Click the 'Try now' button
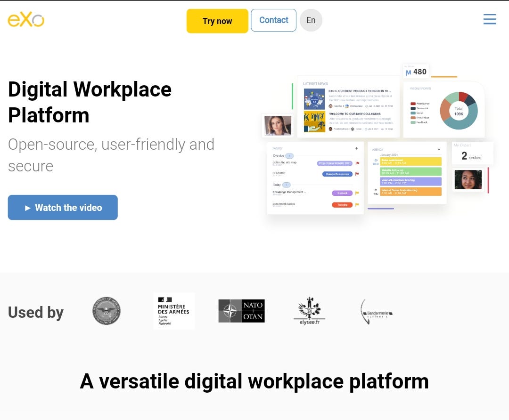The height and width of the screenshot is (420, 509). 217,21
